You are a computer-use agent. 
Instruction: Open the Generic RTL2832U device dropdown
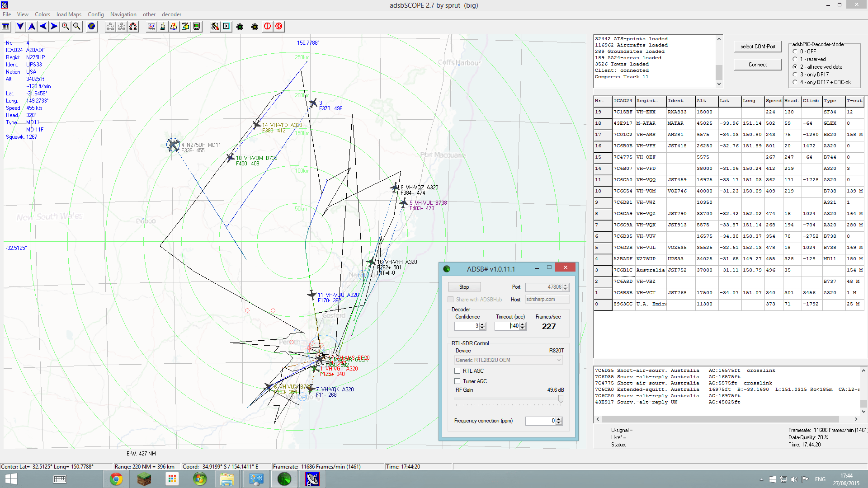[509, 360]
